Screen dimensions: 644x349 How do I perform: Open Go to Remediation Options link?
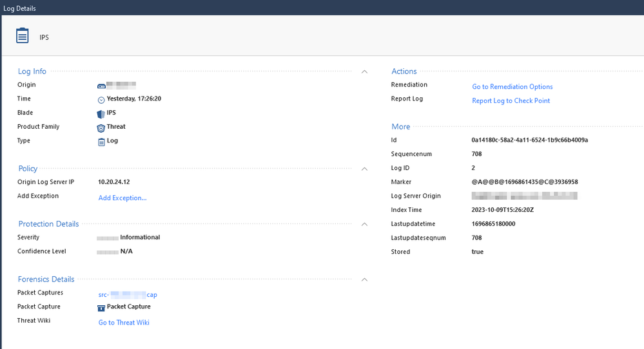pyautogui.click(x=512, y=87)
